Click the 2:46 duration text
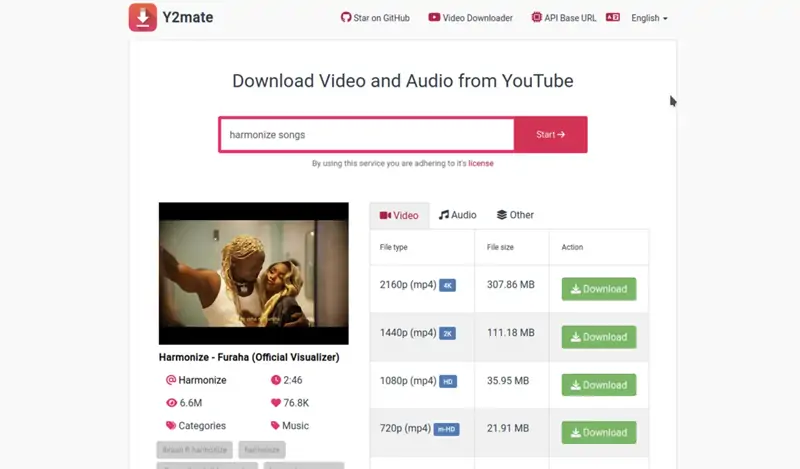 click(x=293, y=380)
